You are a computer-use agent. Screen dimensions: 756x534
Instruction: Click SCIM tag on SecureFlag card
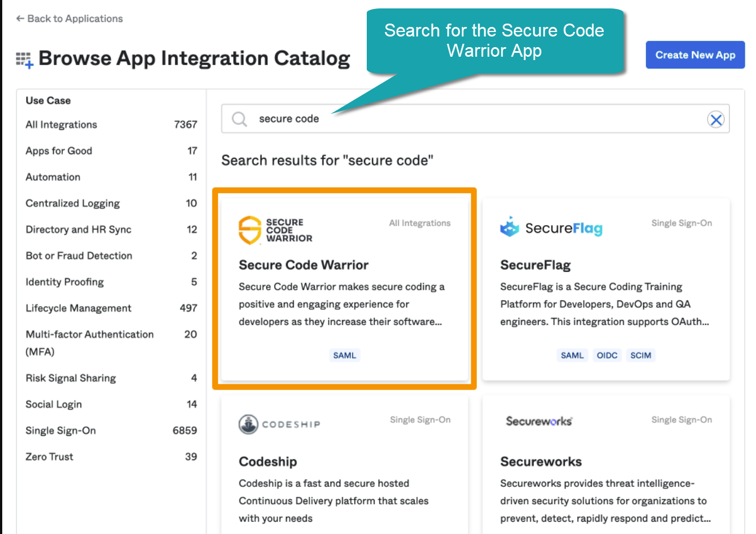coord(641,355)
